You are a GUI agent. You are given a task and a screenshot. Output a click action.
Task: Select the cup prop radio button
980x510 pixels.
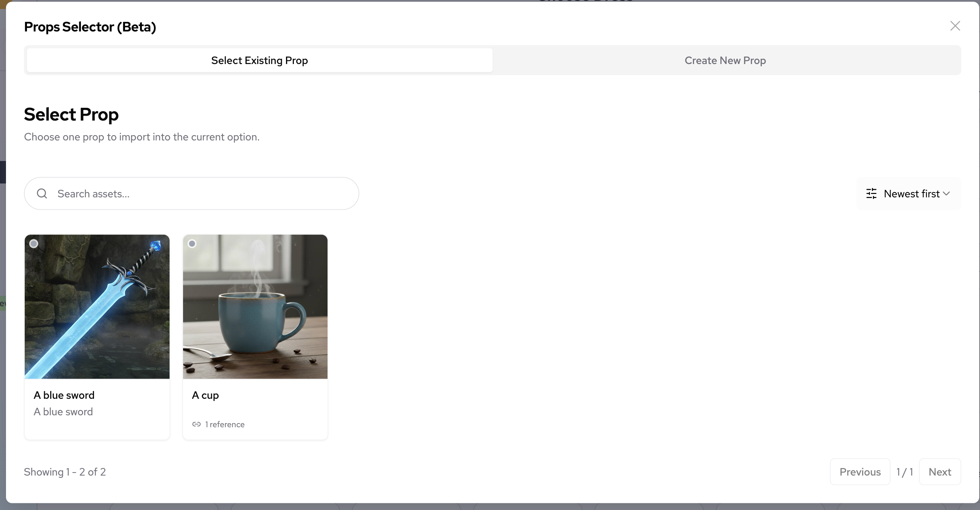pos(192,244)
